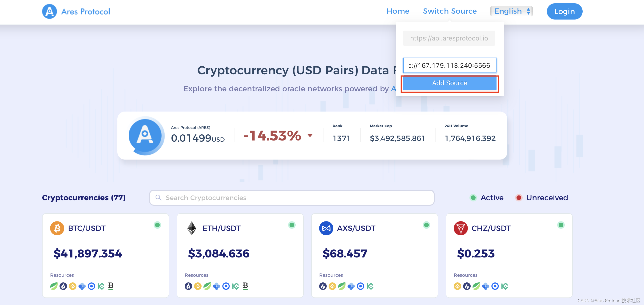Viewport: 644px width, 305px height.
Task: Click the green status dot on ETH/USDT
Action: click(x=292, y=225)
